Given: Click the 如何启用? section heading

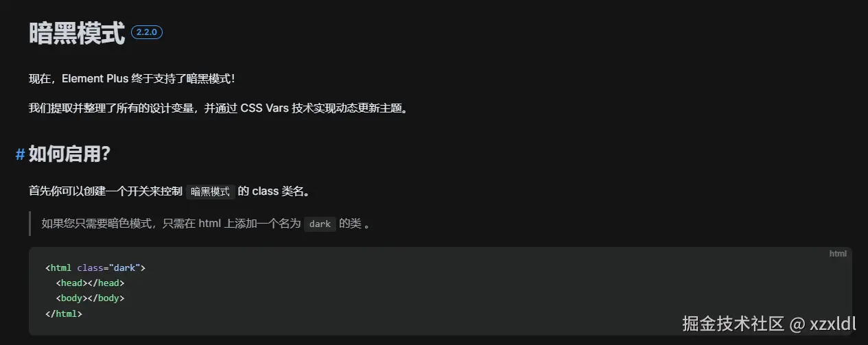Looking at the screenshot, I should 69,154.
